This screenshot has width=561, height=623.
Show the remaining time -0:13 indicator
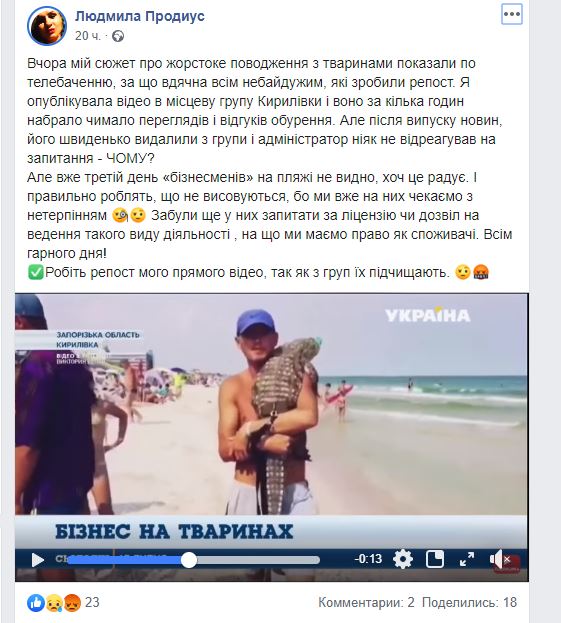[368, 559]
